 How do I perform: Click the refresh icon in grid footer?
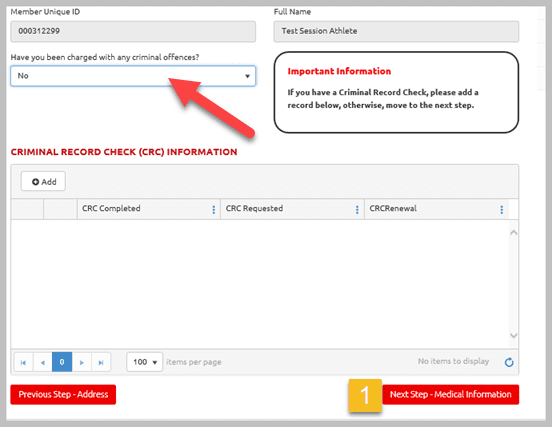(509, 362)
